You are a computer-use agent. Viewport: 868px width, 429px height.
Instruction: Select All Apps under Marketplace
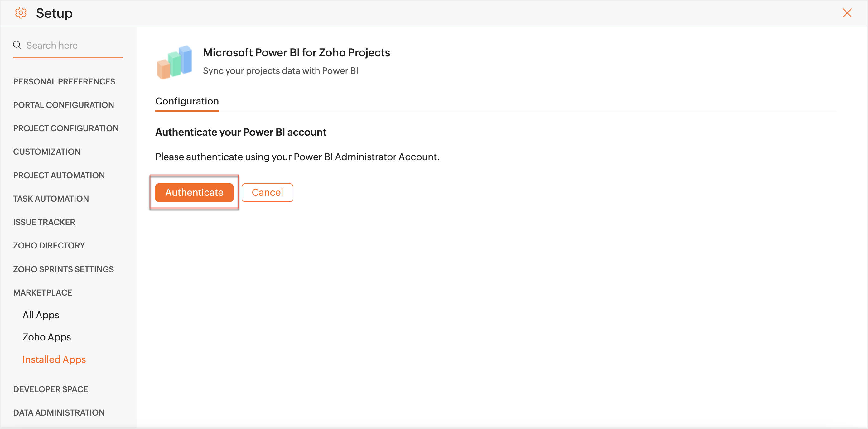(x=41, y=315)
